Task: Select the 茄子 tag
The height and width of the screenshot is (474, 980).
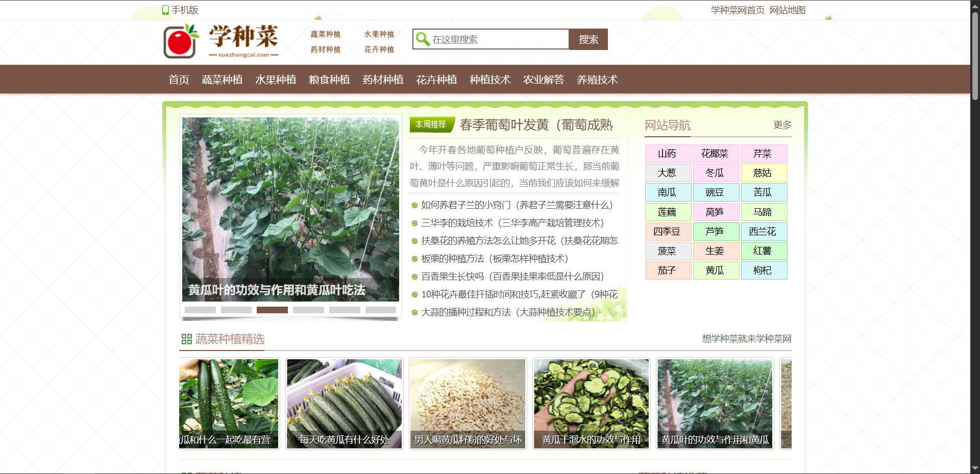Action: (x=668, y=270)
